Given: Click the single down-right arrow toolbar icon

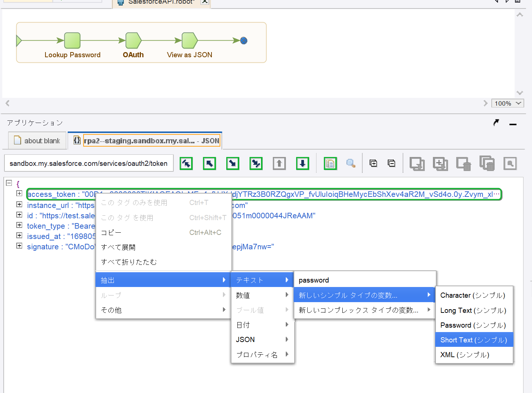Looking at the screenshot, I should [233, 163].
